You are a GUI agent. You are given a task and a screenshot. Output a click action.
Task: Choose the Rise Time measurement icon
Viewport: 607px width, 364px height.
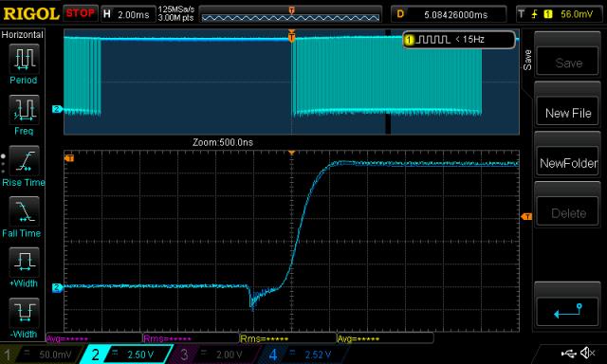(x=24, y=160)
